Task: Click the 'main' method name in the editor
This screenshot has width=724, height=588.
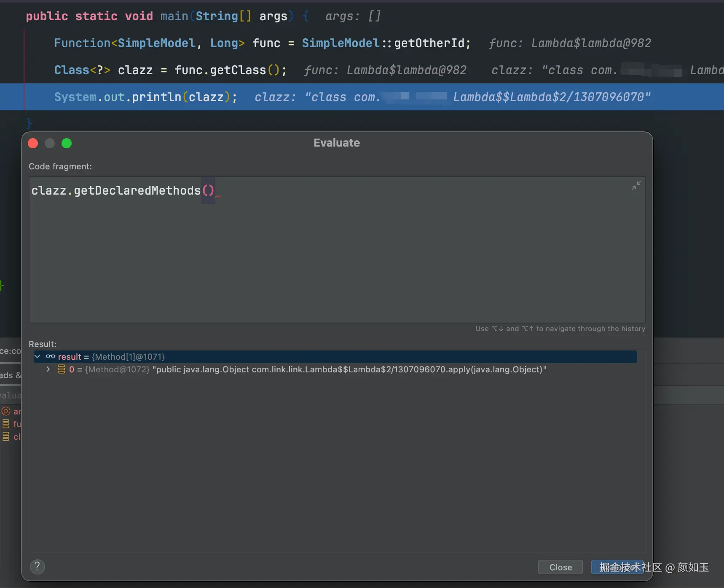Action: 174,16
